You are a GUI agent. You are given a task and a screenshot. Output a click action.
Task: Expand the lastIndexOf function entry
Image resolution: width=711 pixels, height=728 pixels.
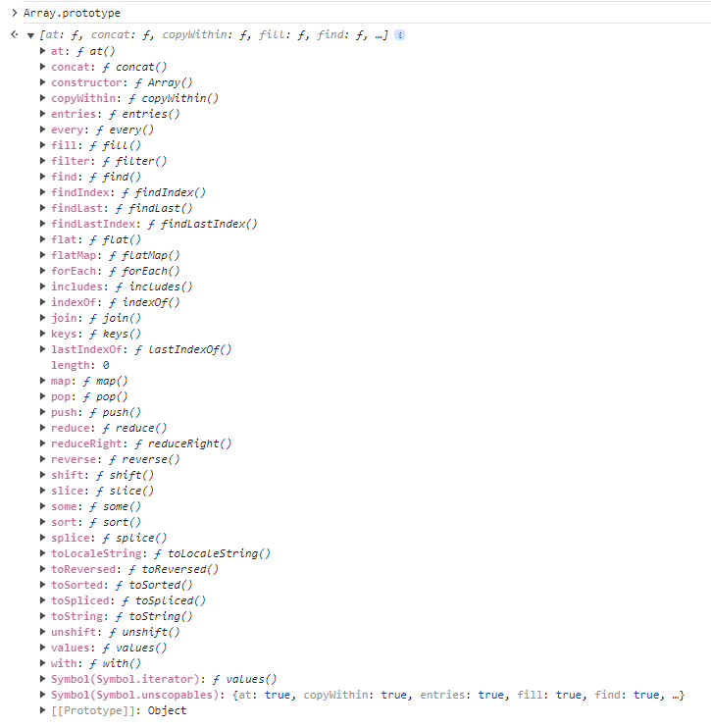pos(43,349)
